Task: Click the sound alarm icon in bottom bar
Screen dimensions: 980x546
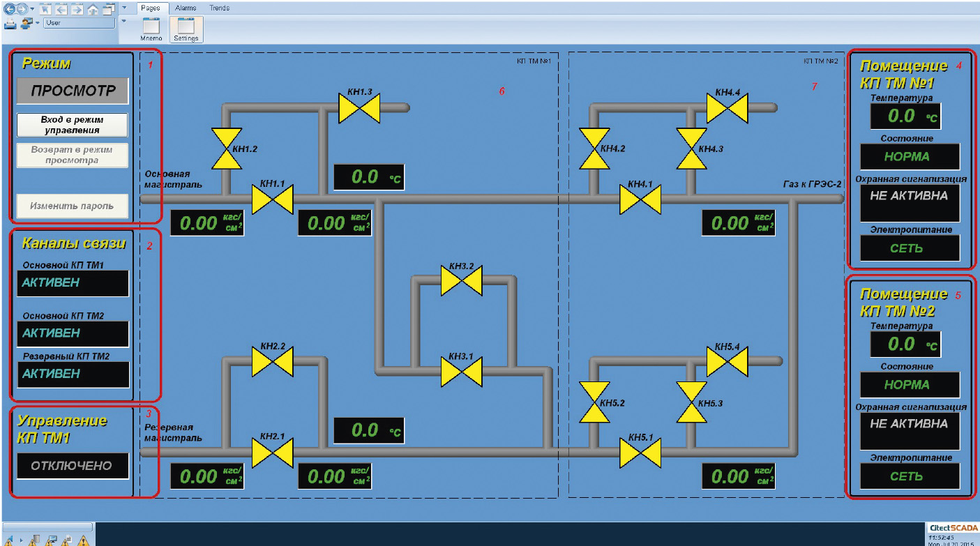Action: pyautogui.click(x=10, y=540)
